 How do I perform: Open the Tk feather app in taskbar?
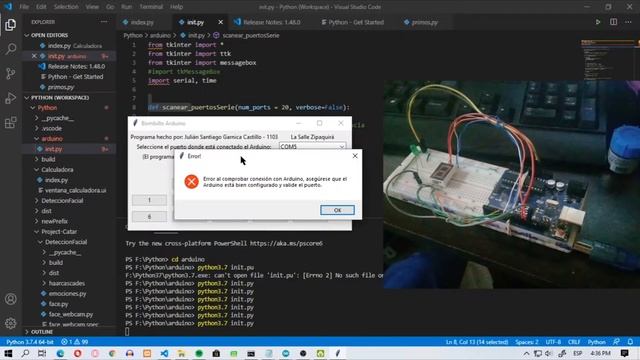[338, 353]
